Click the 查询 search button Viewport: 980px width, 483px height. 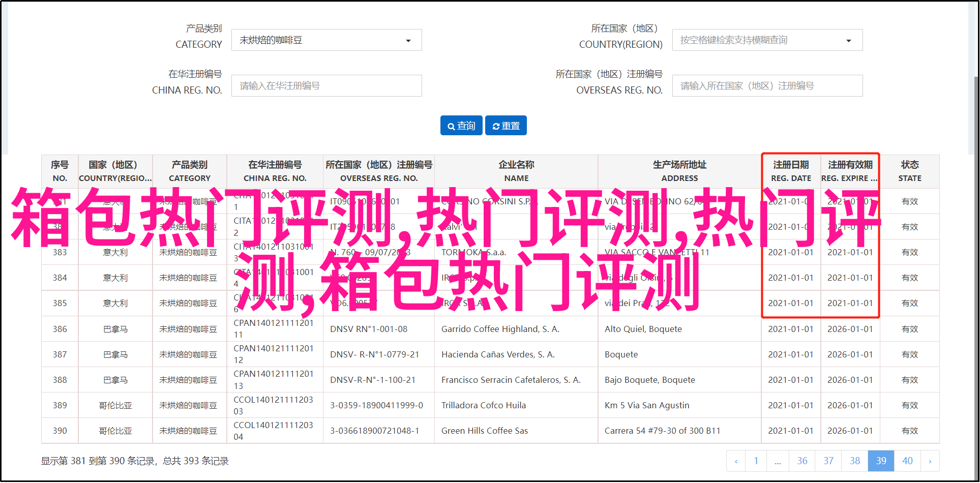(461, 126)
